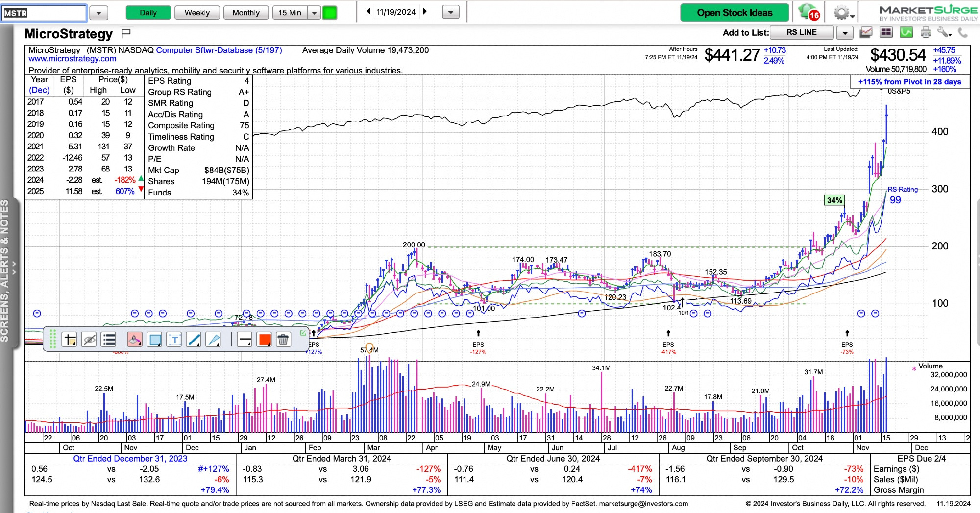
Task: Open the line thickness picker
Action: click(x=245, y=340)
